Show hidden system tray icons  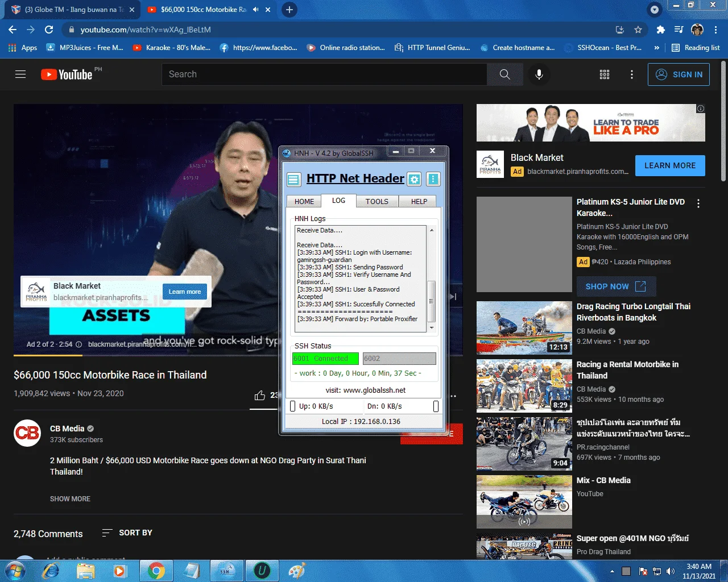[612, 571]
